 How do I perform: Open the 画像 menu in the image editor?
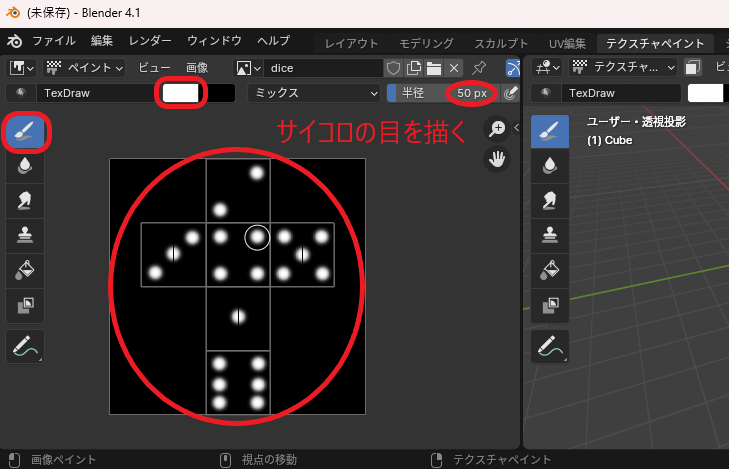click(197, 68)
